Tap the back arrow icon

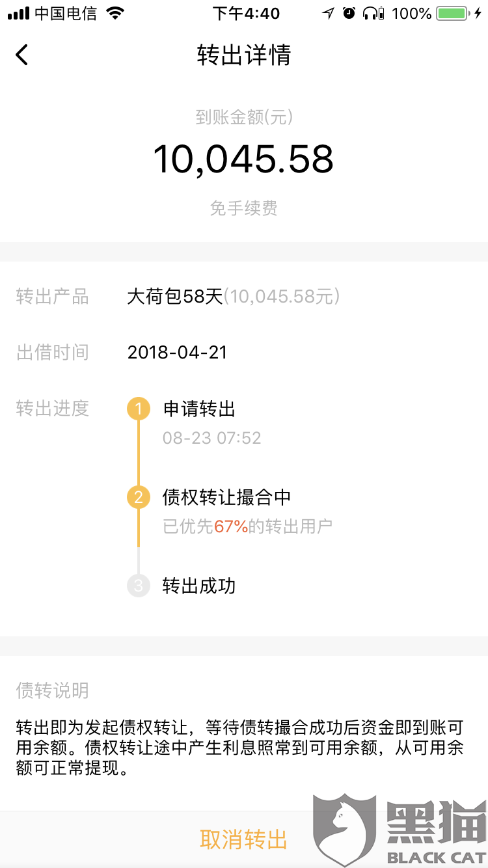[x=21, y=55]
